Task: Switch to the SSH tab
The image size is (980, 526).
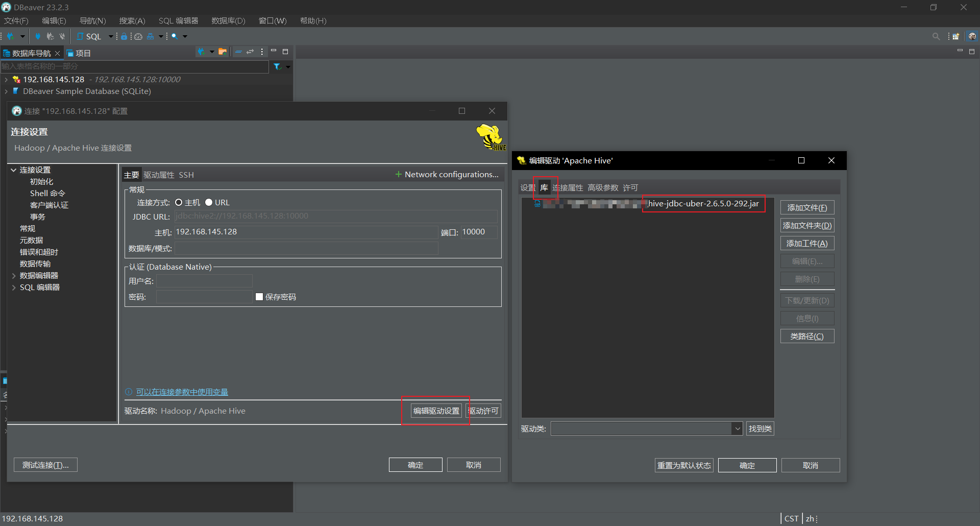Action: 186,175
